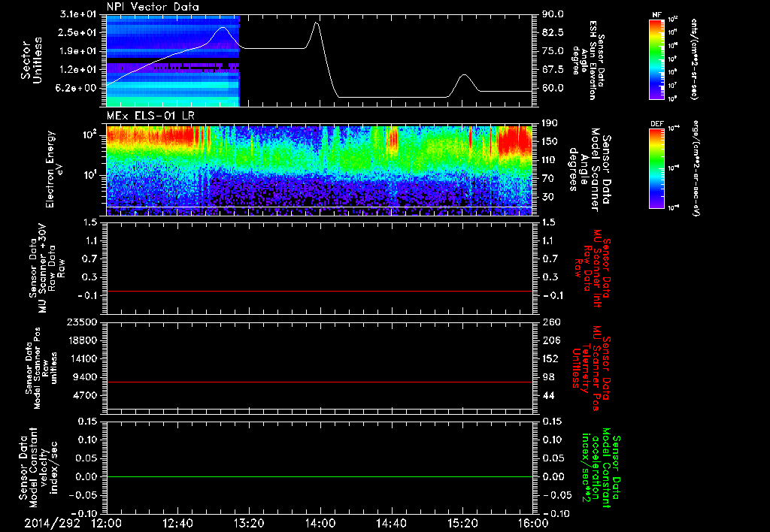Screen dimensions: 770x532
Task: Click the NF label above the color bar
Action: click(656, 15)
